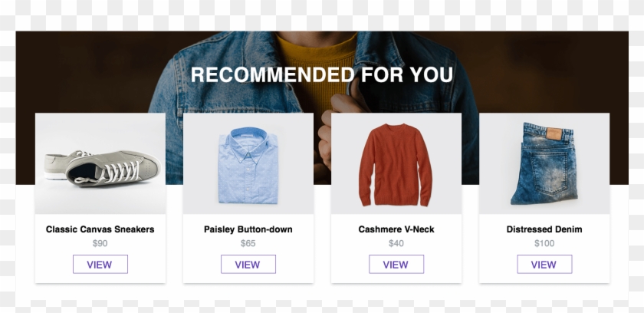The image size is (644, 313).
Task: Select the Paisley Button-down title
Action: pyautogui.click(x=248, y=229)
